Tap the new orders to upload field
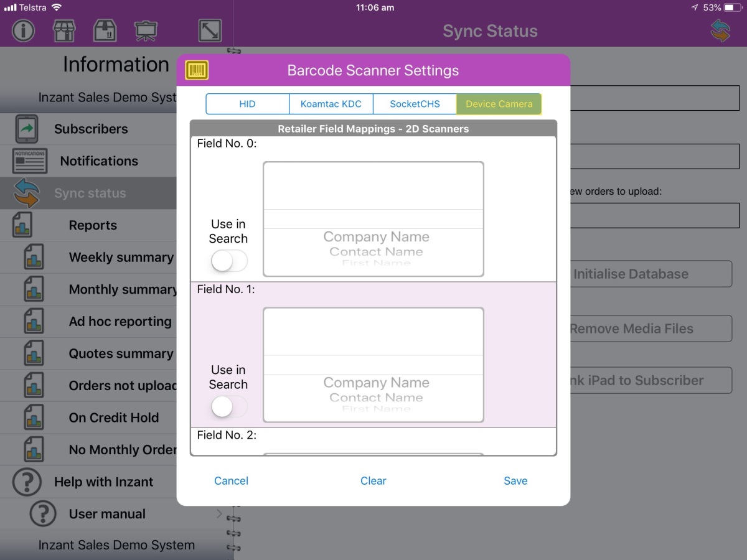Viewport: 747px width, 560px height. 654,215
